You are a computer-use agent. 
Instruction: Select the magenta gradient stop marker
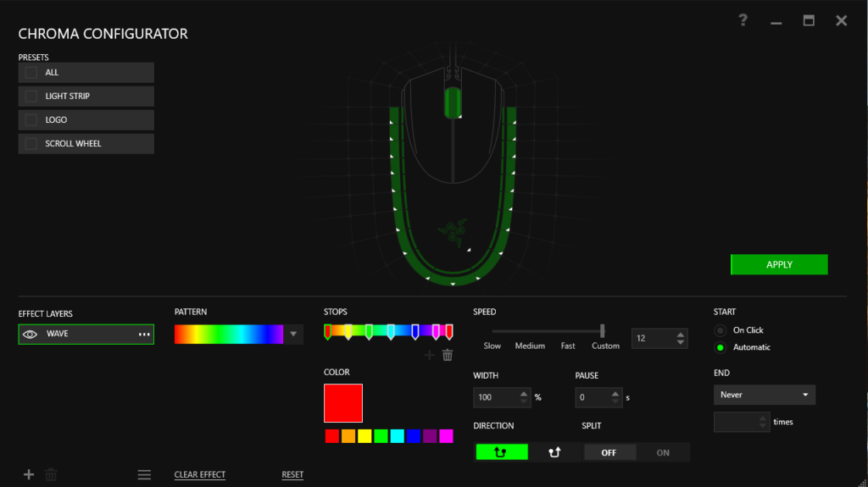437,331
